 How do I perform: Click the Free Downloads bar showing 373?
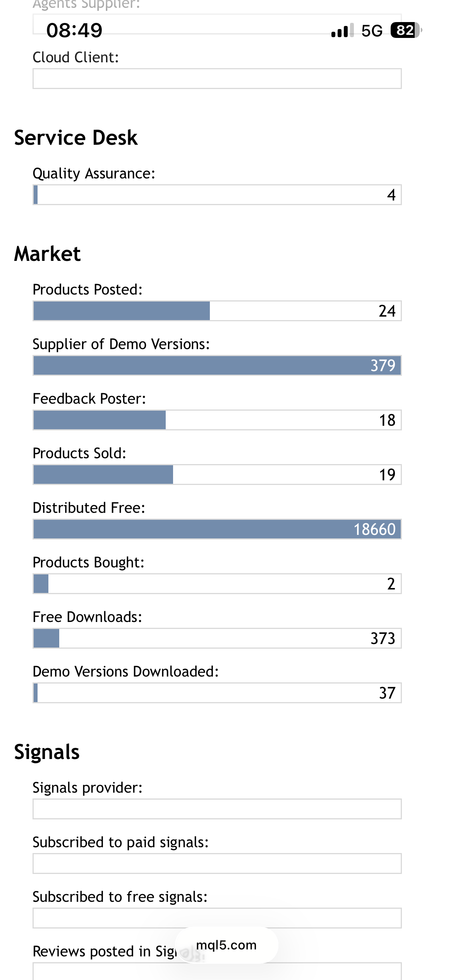click(x=217, y=638)
